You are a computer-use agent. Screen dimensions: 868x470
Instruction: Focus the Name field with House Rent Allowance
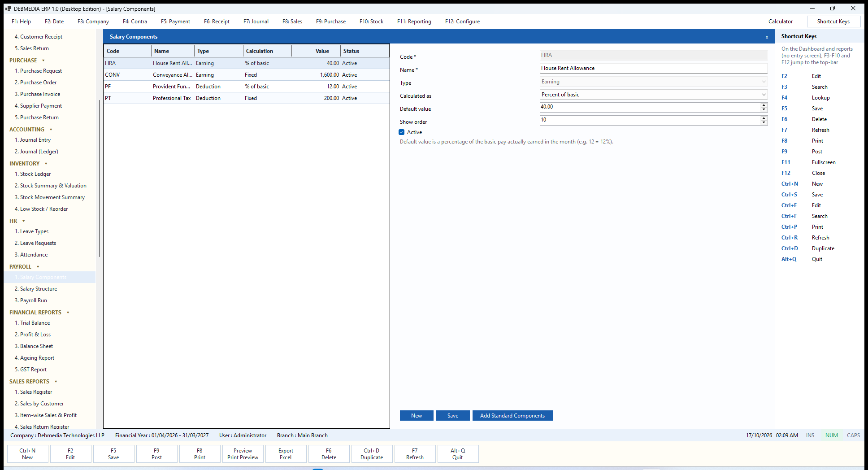click(x=654, y=68)
